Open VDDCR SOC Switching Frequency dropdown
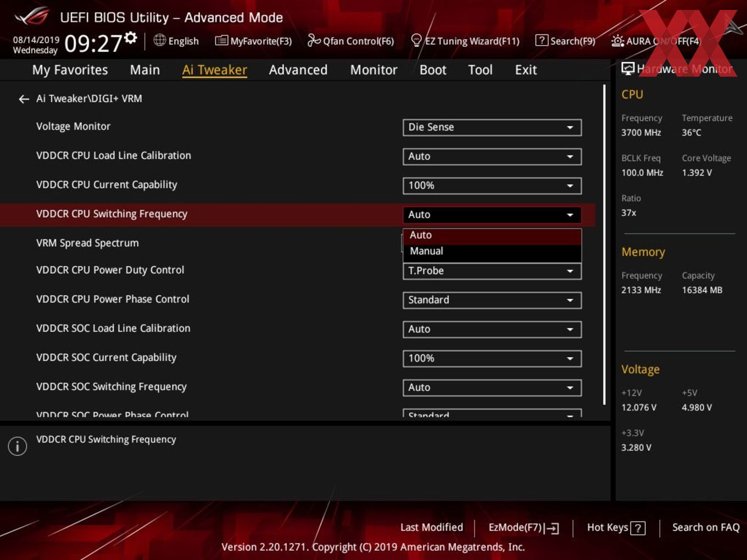The width and height of the screenshot is (747, 560). (492, 388)
